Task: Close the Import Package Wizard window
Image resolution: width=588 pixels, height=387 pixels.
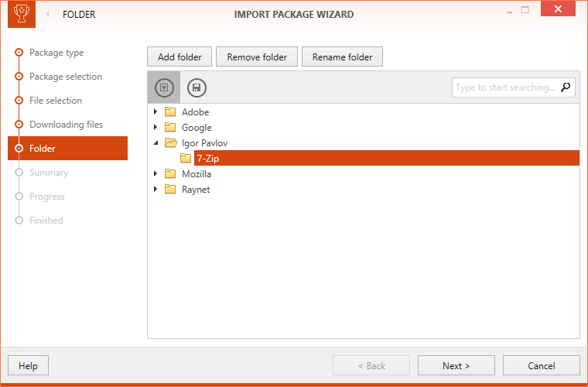Action: (x=558, y=9)
